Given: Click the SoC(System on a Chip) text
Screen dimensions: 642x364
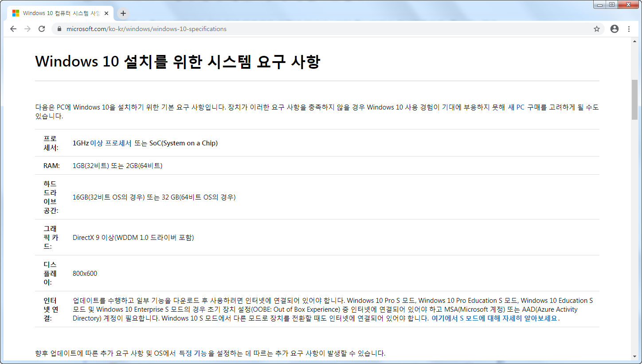Looking at the screenshot, I should pos(184,143).
